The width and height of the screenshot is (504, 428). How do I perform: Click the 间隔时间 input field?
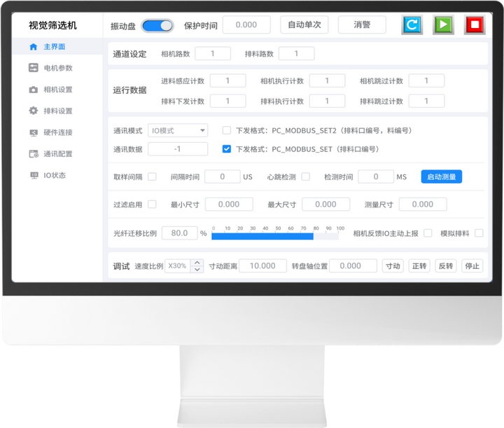223,177
